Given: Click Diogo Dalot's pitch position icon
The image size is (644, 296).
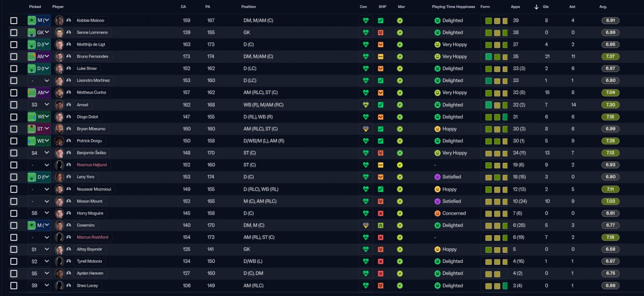Looking at the screenshot, I should pyautogui.click(x=31, y=117).
